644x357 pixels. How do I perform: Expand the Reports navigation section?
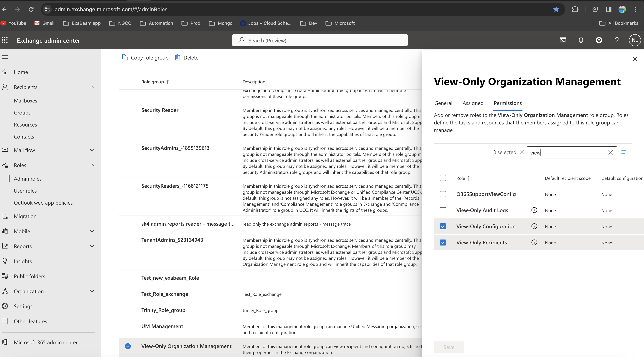[92, 246]
